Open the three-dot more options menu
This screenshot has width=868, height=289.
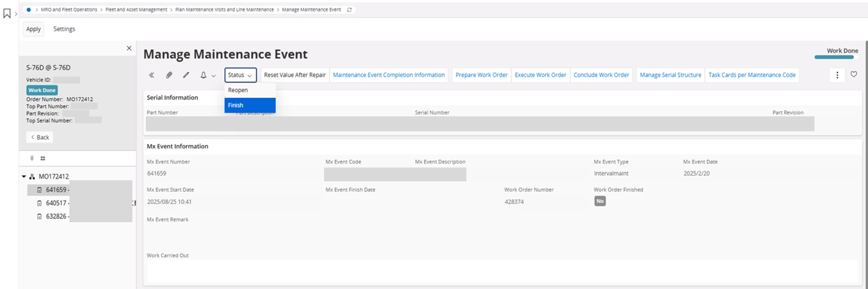837,75
